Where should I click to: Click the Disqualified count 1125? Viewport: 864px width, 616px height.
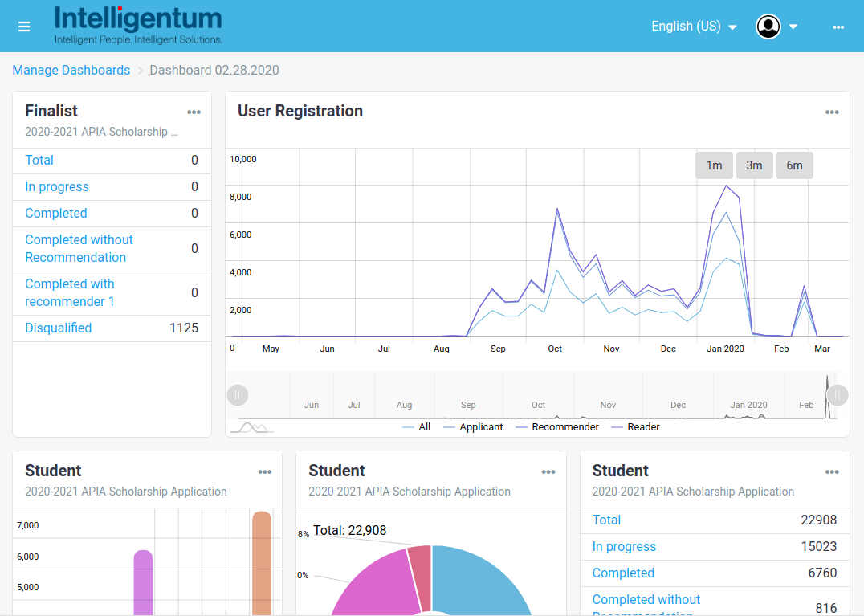pos(184,328)
